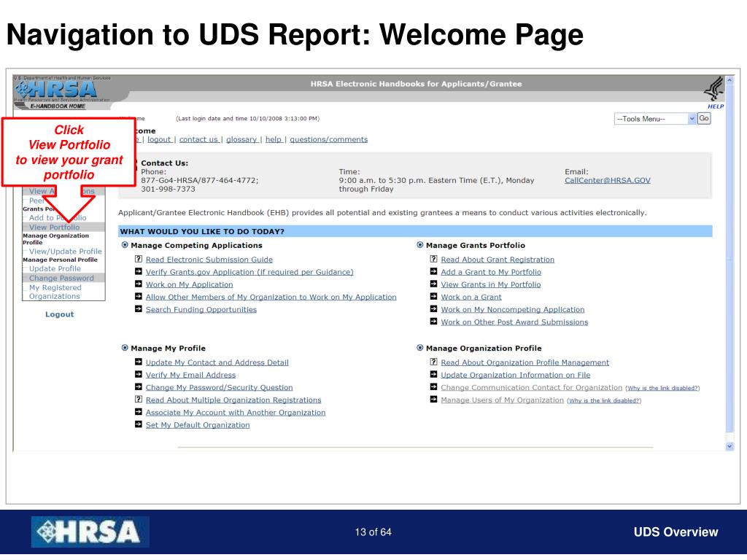Click help icon beside Read Electronic Submission Guide
The image size is (747, 560).
[x=138, y=259]
